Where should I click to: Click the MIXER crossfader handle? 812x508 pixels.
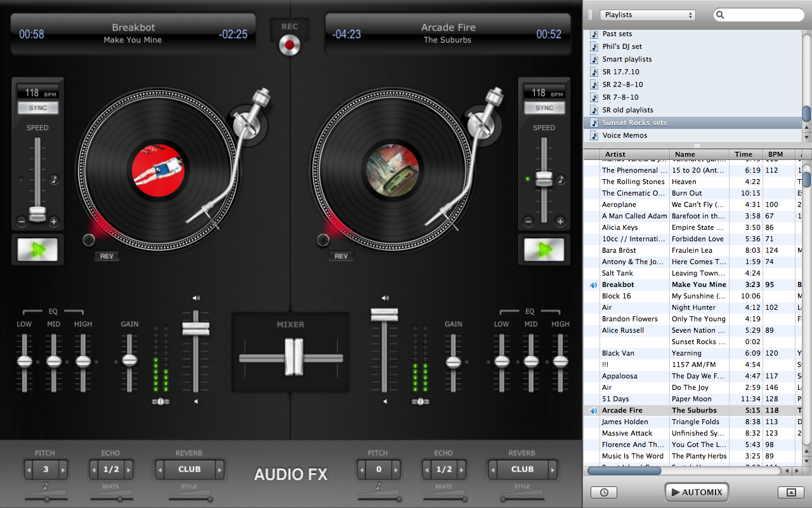point(293,358)
